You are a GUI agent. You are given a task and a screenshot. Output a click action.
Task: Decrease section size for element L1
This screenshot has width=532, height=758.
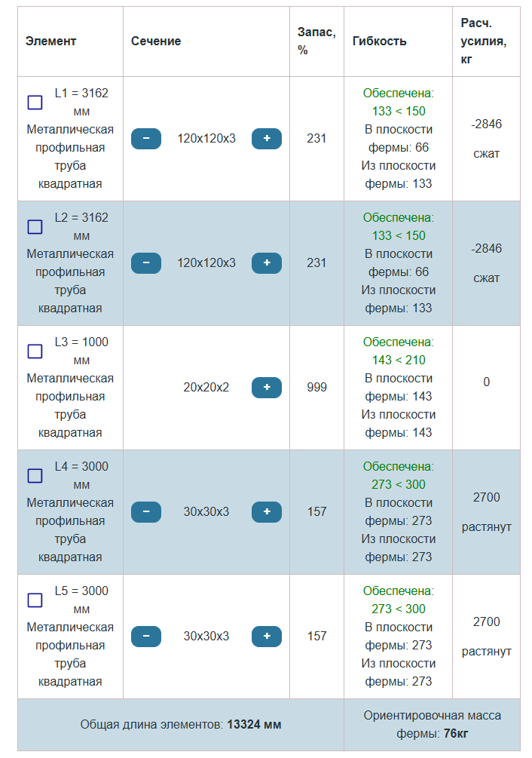[x=146, y=139]
